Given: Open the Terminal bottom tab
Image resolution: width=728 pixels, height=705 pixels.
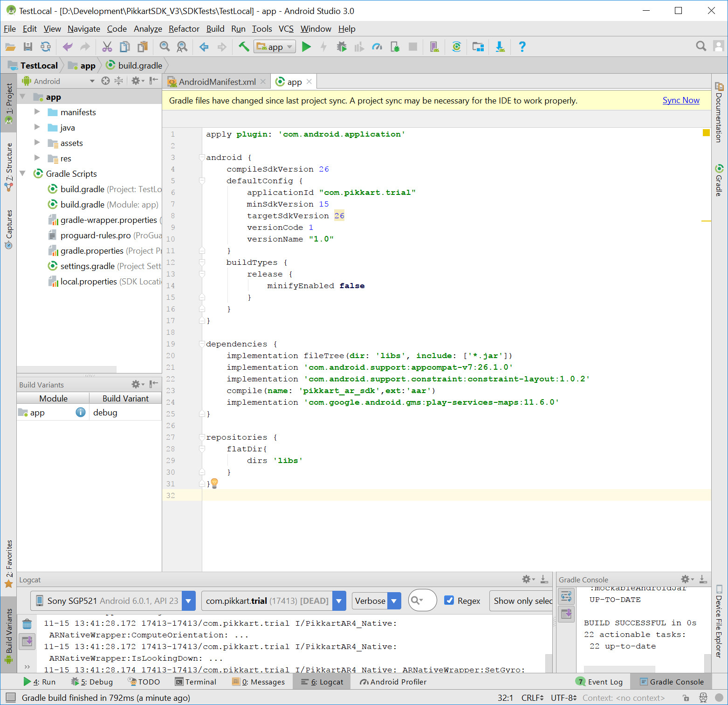Looking at the screenshot, I should click(x=196, y=682).
